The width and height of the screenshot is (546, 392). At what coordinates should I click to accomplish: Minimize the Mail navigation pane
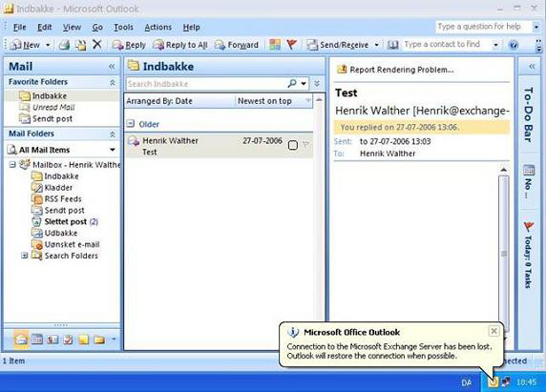pyautogui.click(x=112, y=66)
